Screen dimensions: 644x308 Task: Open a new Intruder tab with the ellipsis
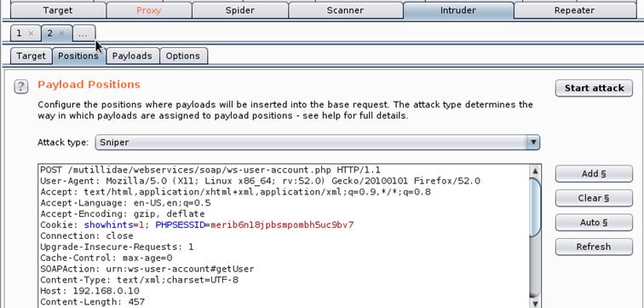(x=83, y=34)
